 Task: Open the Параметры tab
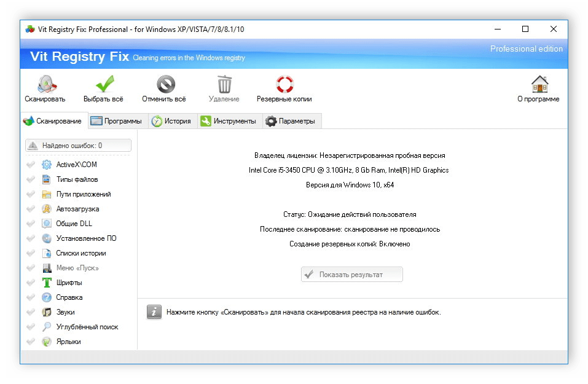coord(291,121)
